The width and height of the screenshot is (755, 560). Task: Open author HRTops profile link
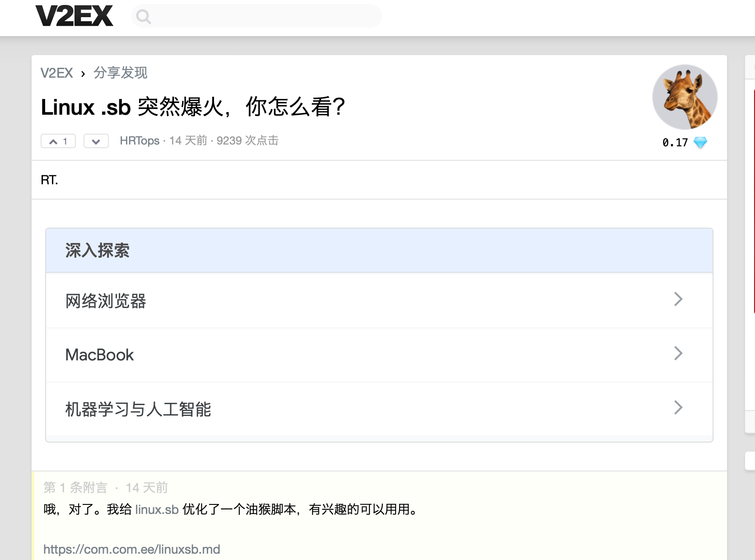[140, 141]
